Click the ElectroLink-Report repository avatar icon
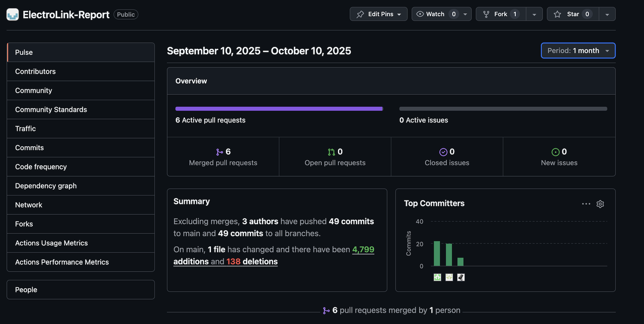The image size is (644, 324). (x=13, y=15)
